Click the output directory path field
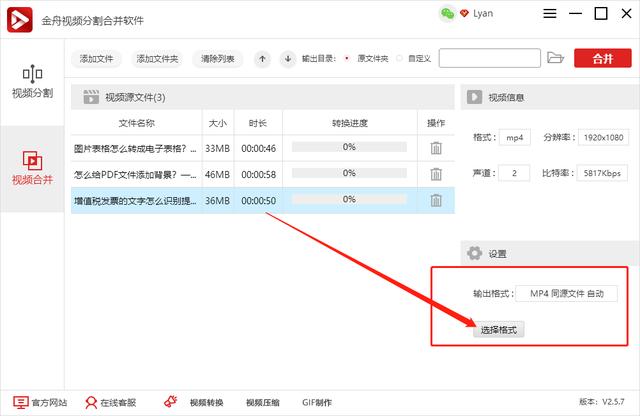This screenshot has width=640, height=416. [490, 58]
